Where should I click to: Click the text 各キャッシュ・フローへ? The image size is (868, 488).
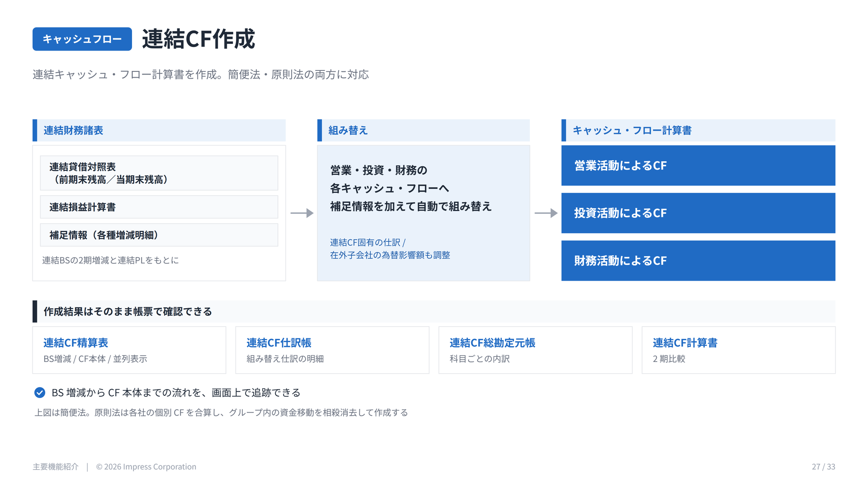click(x=390, y=188)
